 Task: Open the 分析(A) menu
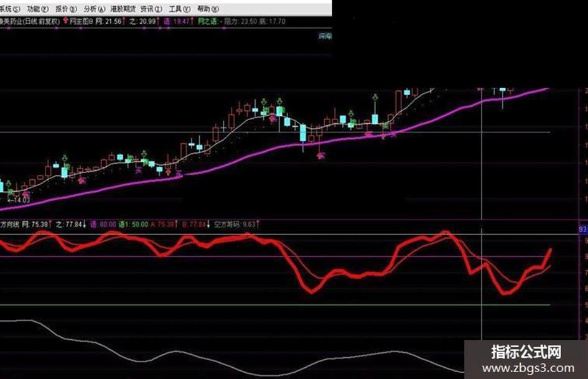click(x=95, y=9)
